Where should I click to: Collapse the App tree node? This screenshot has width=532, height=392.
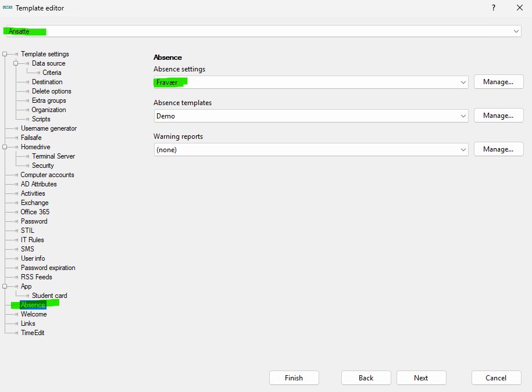[x=5, y=286]
